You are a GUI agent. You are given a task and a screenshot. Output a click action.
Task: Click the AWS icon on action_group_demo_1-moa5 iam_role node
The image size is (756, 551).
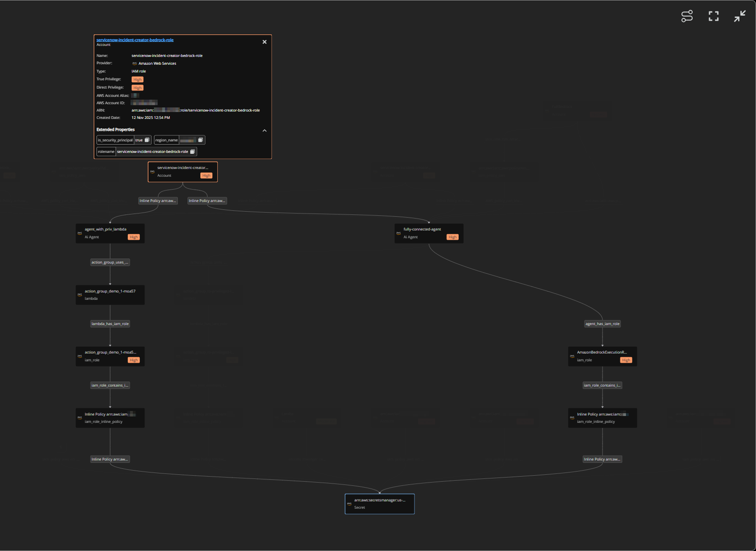coord(80,356)
